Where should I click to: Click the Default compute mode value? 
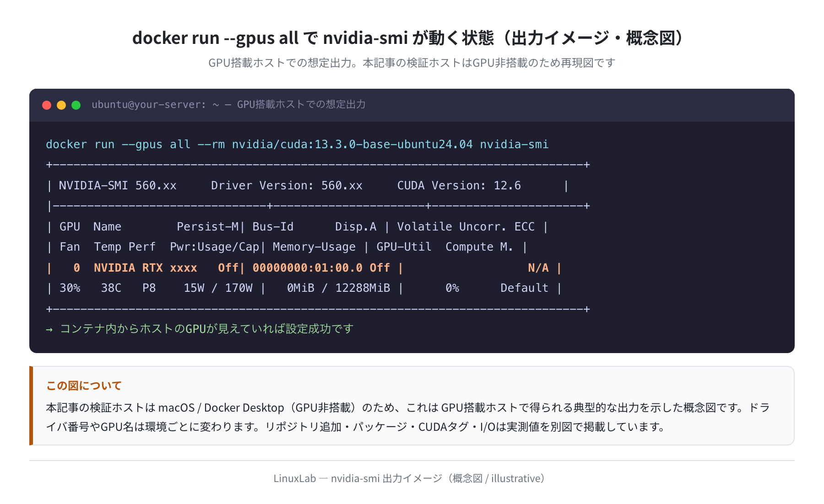pyautogui.click(x=524, y=288)
